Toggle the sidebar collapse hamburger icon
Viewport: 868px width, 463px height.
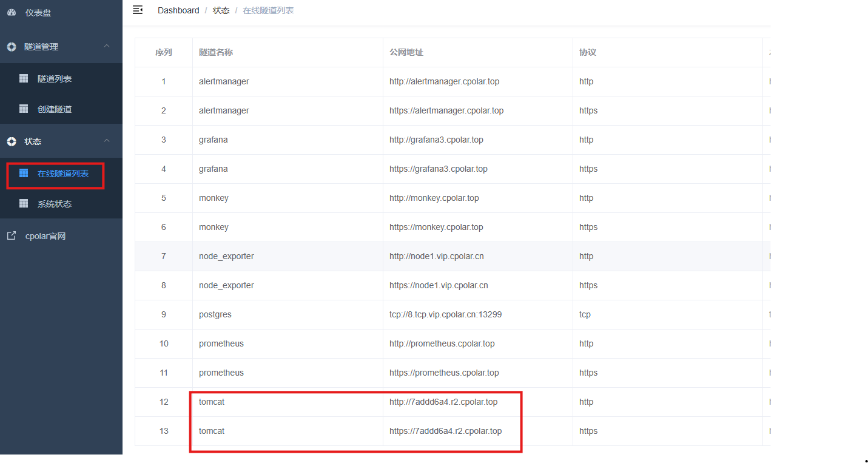[x=138, y=10]
